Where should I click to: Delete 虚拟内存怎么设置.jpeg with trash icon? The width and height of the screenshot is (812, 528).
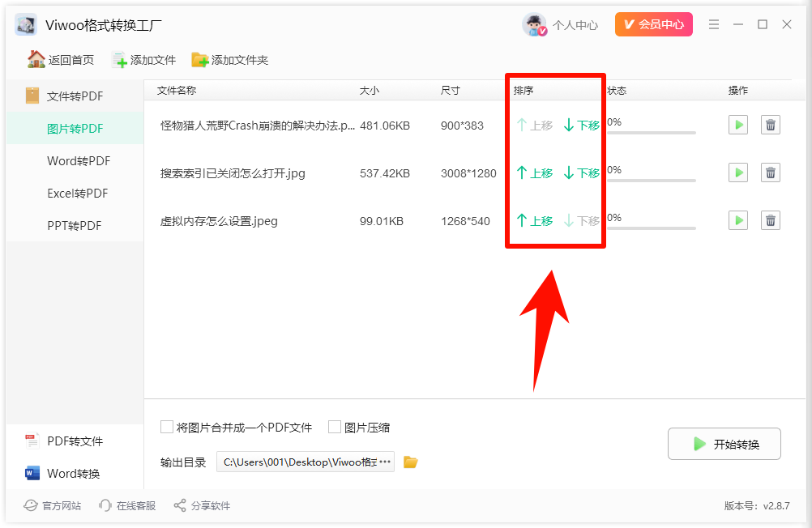point(771,220)
